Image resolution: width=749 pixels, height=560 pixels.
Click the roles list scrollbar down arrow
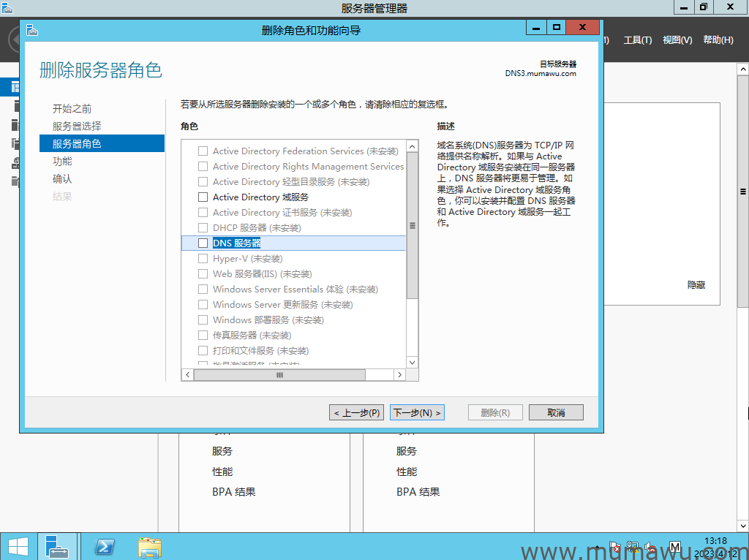tap(412, 361)
